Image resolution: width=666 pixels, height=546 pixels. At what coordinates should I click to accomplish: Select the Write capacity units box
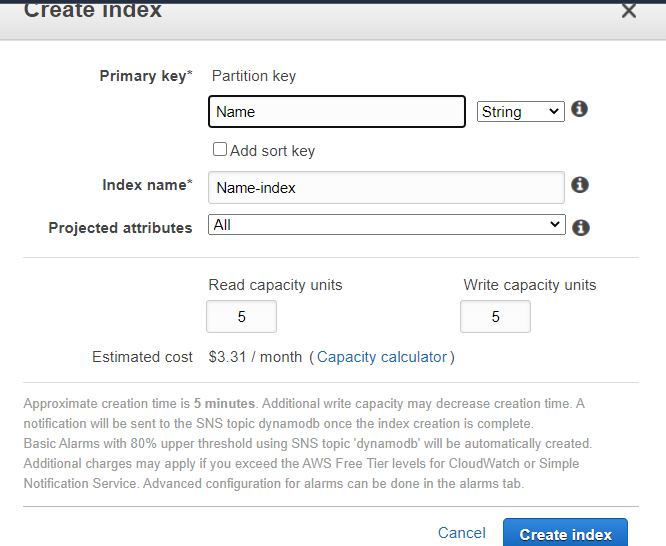[x=495, y=317]
